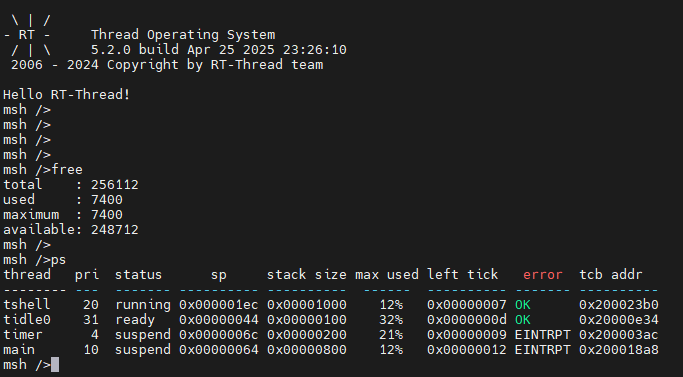Click the 'Thread Operating System' banner text

tap(183, 35)
